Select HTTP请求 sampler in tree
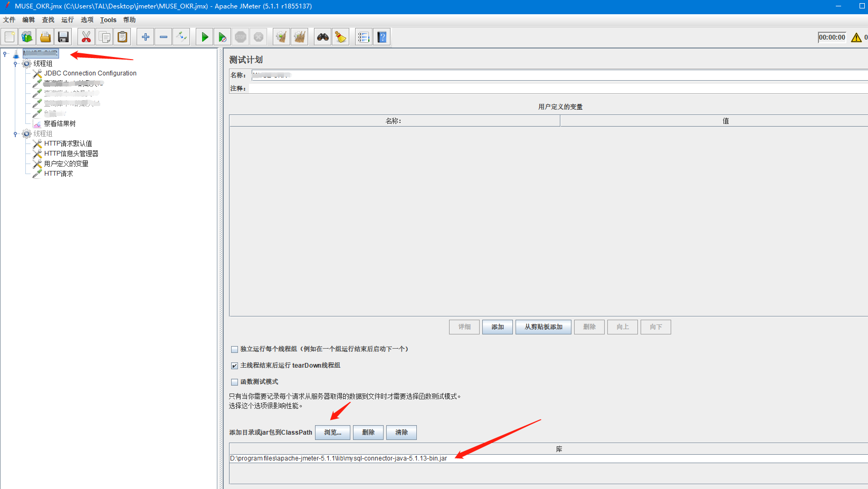 pyautogui.click(x=59, y=174)
